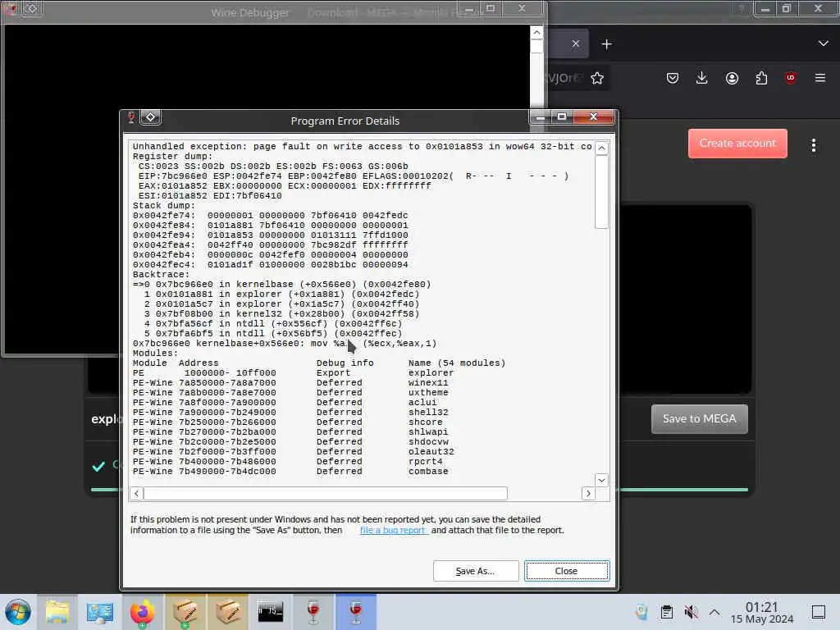Viewport: 840px width, 630px height.
Task: Switch to Firefox in the taskbar
Action: (x=142, y=612)
